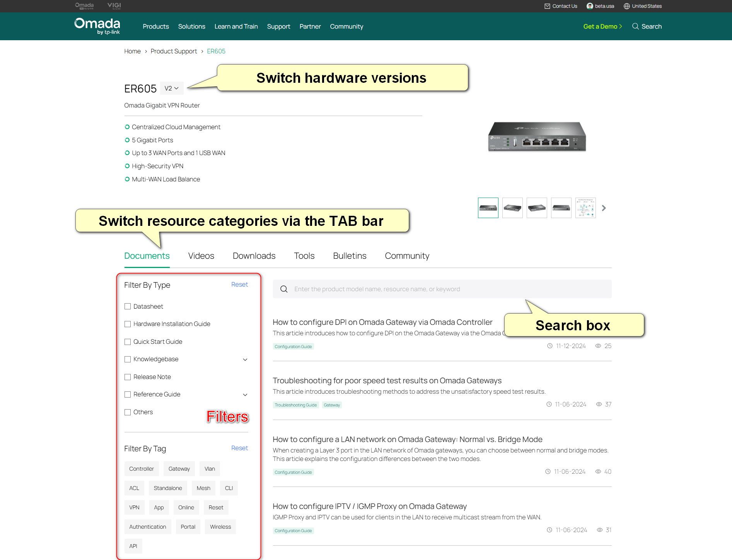Screen dimensions: 732x560
Task: Open the poor speed test troubleshooting article
Action: 387,381
